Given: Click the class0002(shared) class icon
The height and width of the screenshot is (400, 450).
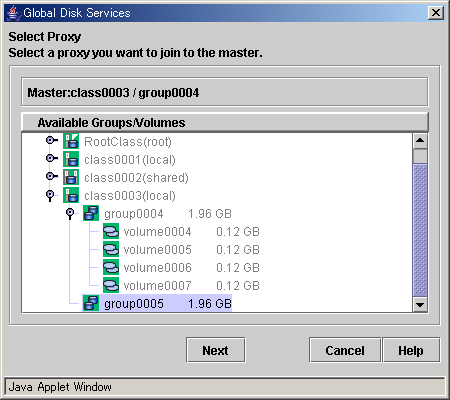Looking at the screenshot, I should click(x=71, y=177).
